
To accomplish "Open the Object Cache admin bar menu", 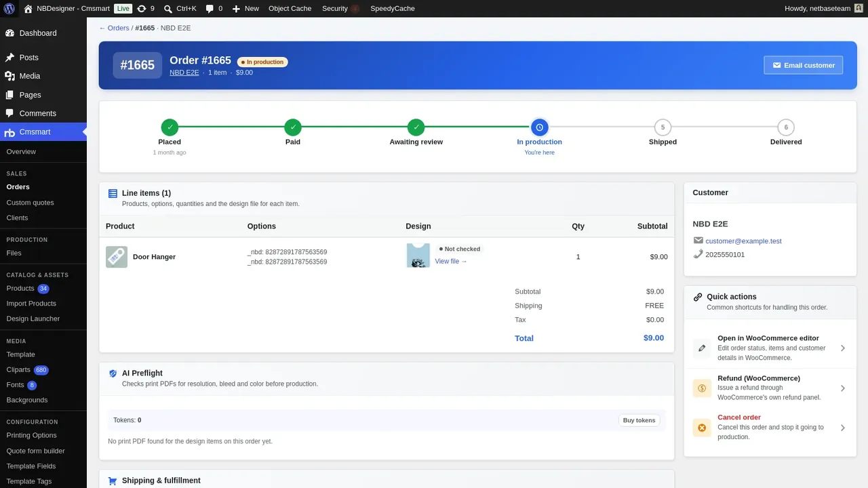I will point(290,8).
